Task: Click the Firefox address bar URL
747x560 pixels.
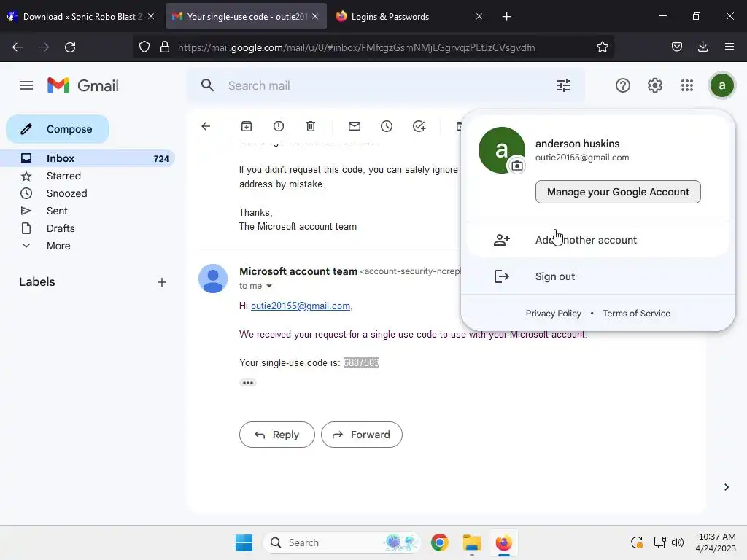Action: (x=356, y=47)
